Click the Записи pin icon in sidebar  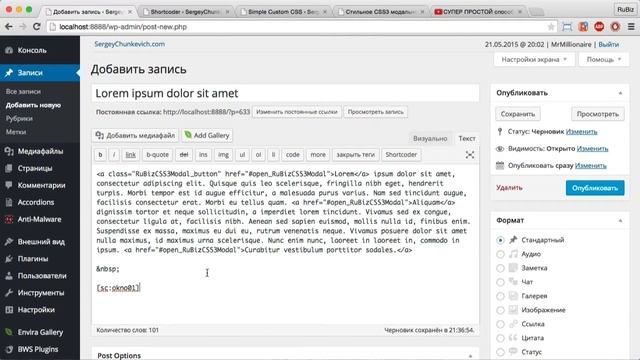(x=9, y=73)
